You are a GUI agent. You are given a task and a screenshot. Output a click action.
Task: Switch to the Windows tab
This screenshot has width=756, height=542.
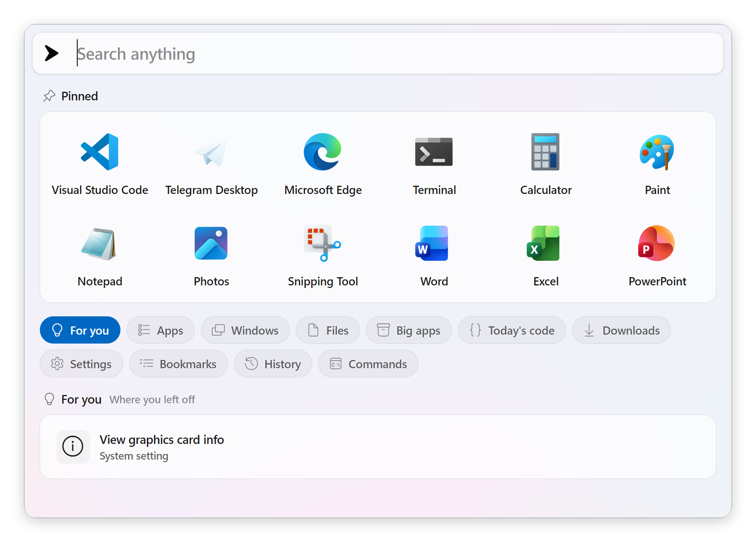(x=245, y=330)
